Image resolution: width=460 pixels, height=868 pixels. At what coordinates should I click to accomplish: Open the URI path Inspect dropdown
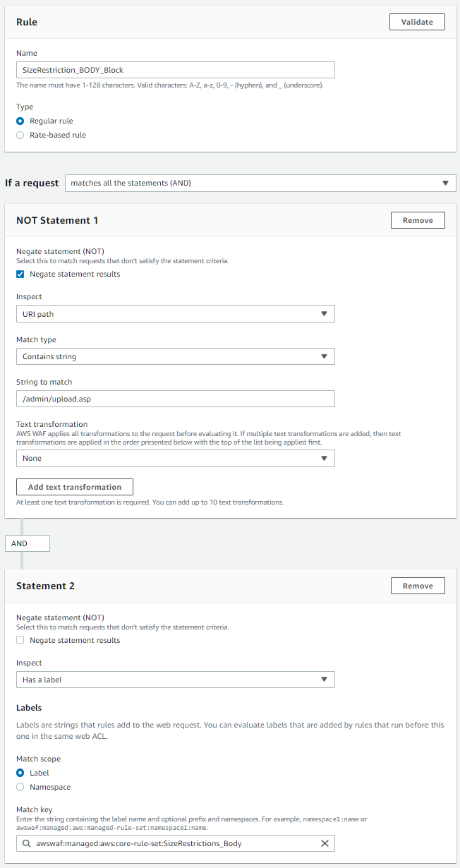click(x=175, y=314)
